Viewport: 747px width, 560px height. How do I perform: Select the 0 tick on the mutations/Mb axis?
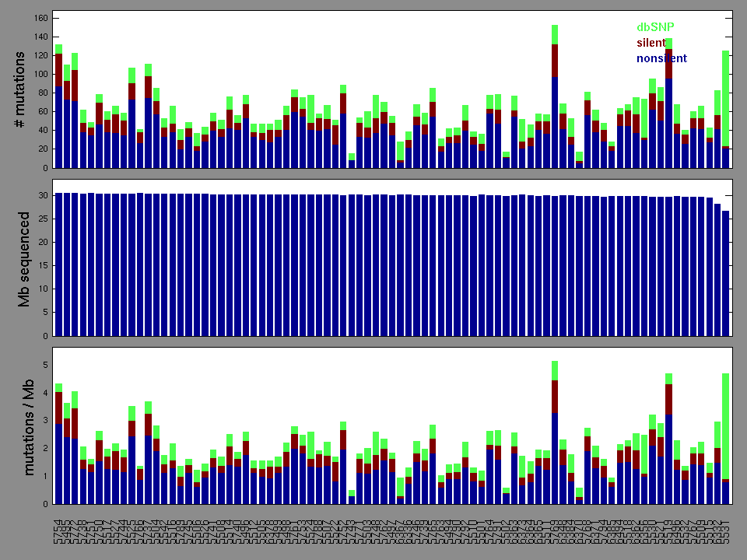coord(45,504)
